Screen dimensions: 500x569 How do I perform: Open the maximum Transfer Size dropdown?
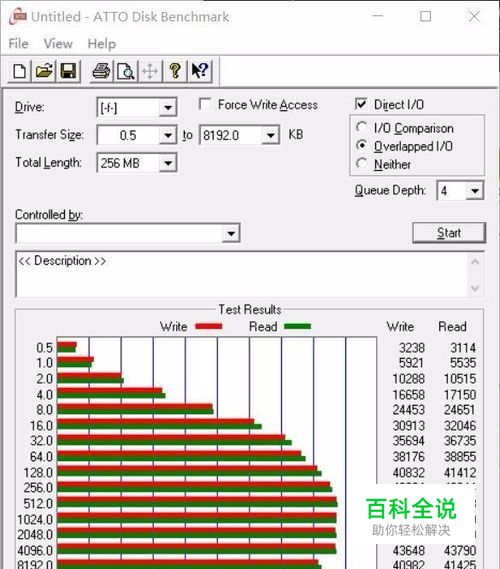pos(271,135)
